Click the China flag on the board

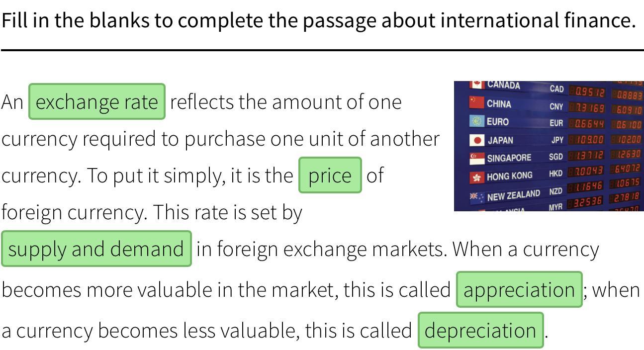(x=476, y=102)
